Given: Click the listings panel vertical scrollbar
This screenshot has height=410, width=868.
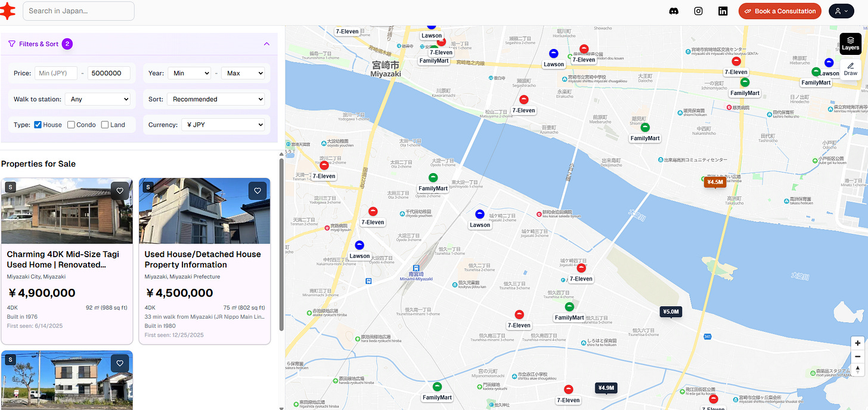Looking at the screenshot, I should coord(281,245).
